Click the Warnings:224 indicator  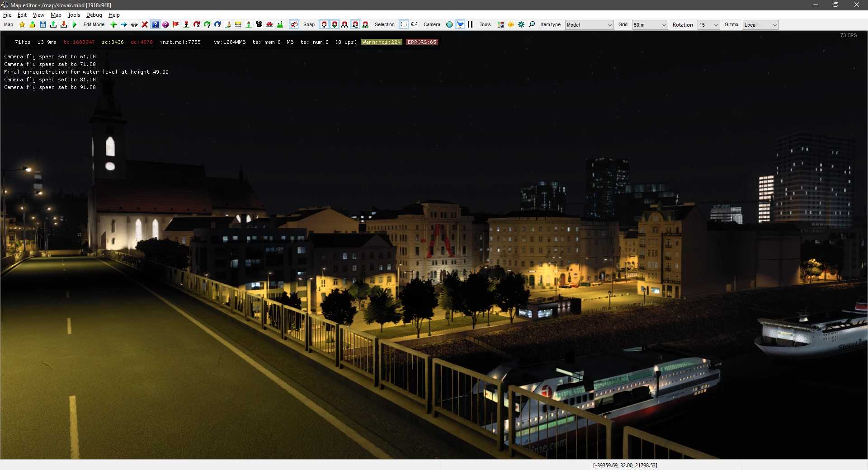[x=381, y=42]
